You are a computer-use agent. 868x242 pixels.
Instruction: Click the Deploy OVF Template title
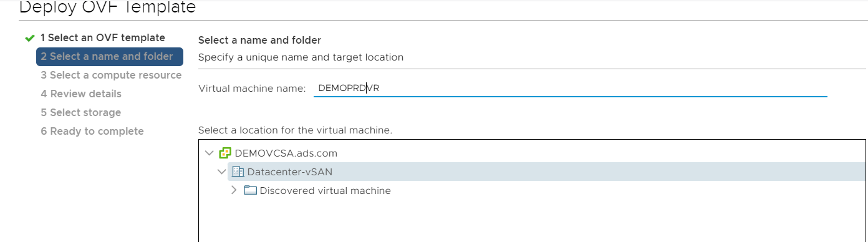[108, 6]
